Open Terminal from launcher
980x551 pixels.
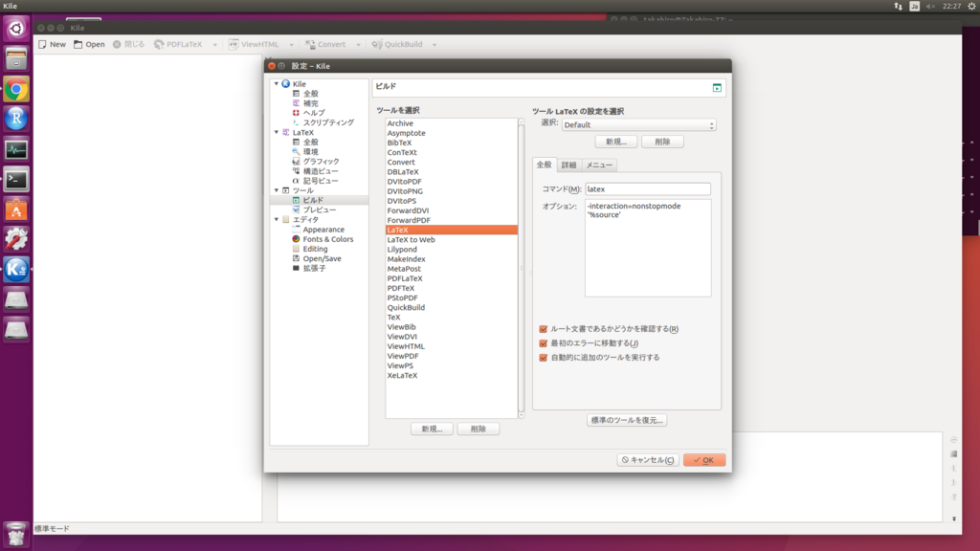(x=15, y=179)
